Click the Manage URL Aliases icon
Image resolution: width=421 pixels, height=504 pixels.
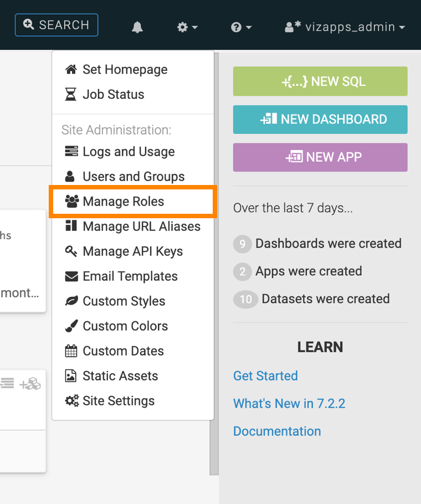(71, 227)
